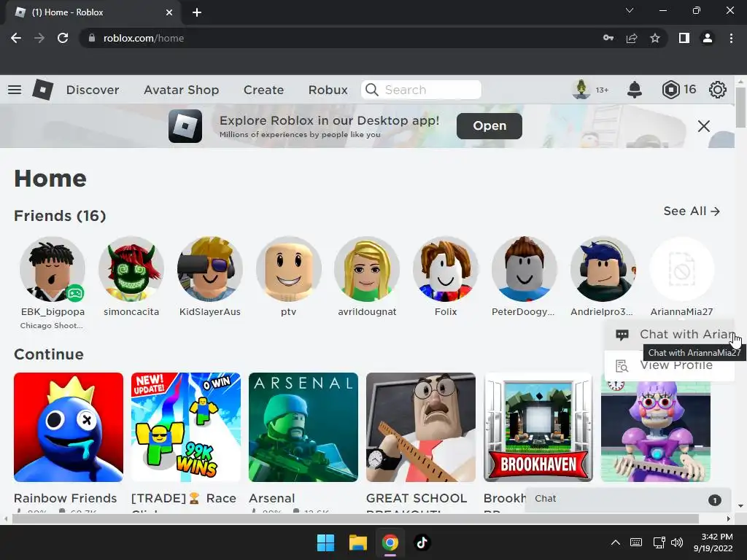Viewport: 747px width, 560px height.
Task: Open TikTok from the taskbar
Action: click(x=422, y=542)
